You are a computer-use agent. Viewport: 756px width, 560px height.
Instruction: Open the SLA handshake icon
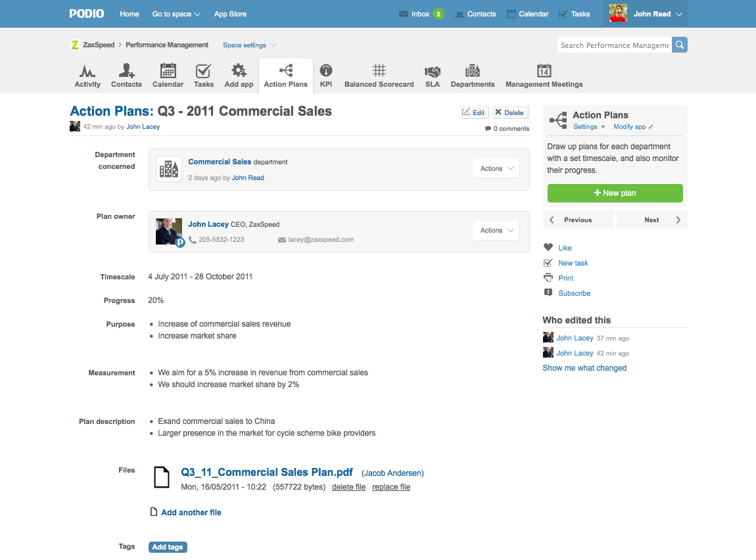pos(432,71)
